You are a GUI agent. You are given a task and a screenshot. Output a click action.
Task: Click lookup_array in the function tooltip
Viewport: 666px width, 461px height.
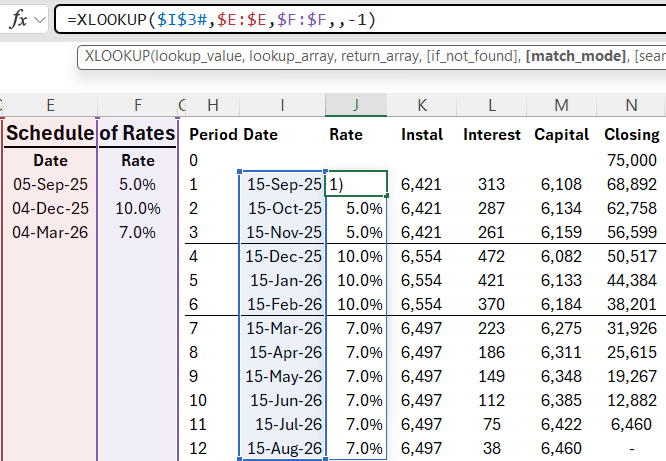[292, 56]
